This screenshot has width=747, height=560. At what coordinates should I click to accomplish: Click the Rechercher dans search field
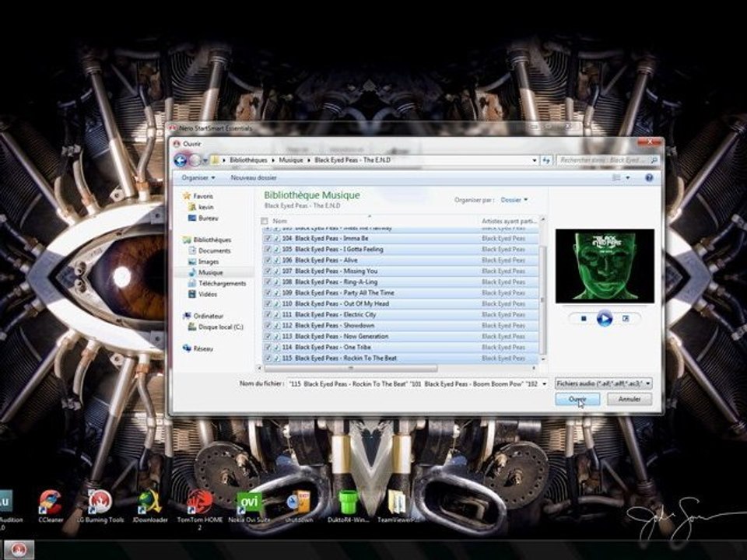point(608,160)
